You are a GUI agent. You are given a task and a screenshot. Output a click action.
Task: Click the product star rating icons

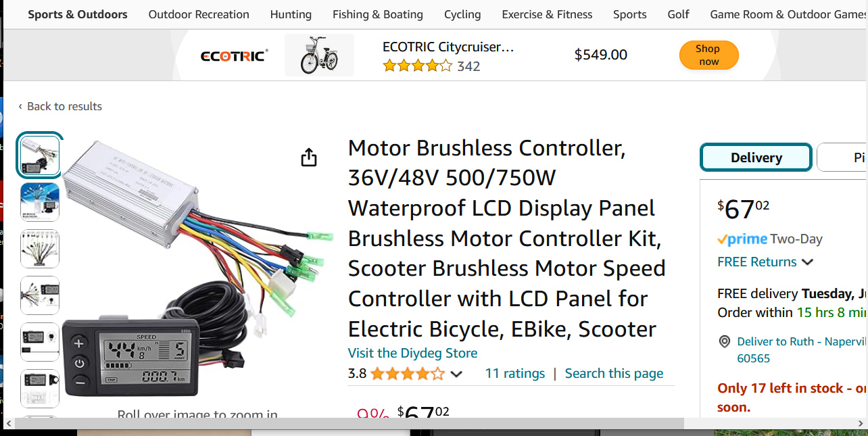pos(407,374)
